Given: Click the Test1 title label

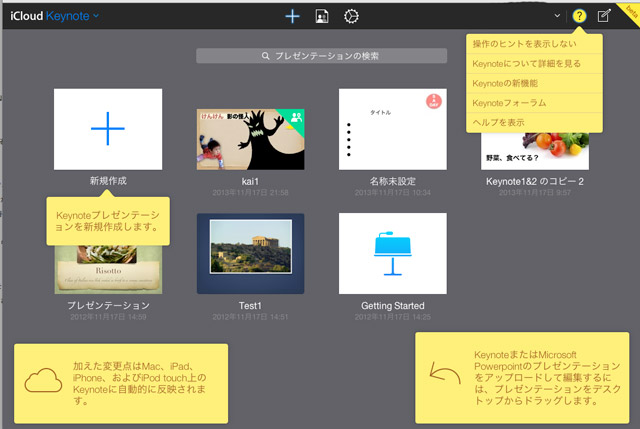Looking at the screenshot, I should [250, 306].
